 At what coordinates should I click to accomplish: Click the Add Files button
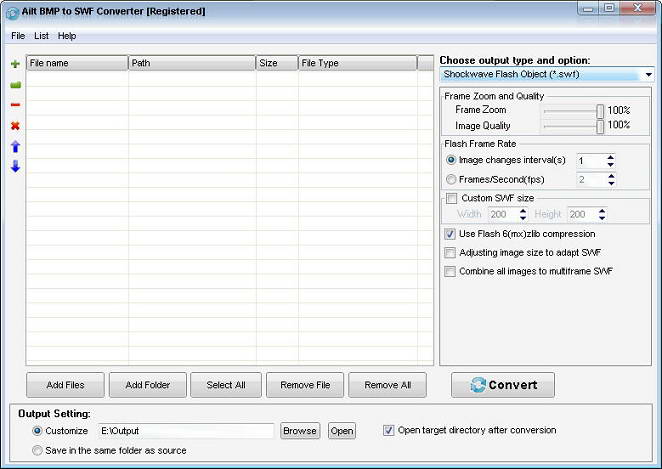click(65, 385)
